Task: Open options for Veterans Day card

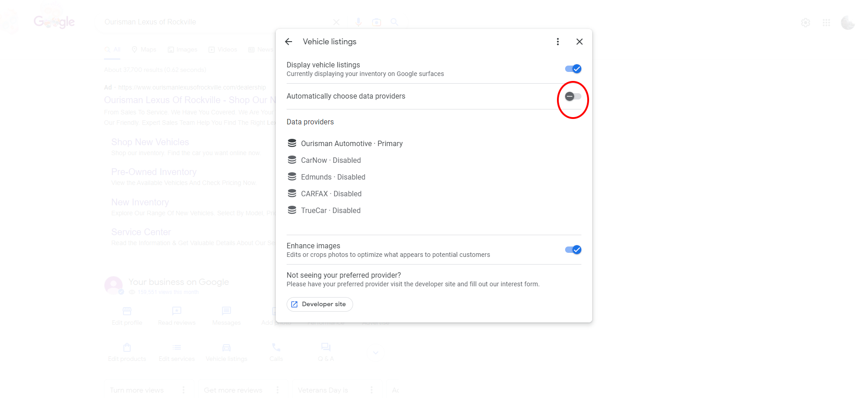Action: click(372, 390)
